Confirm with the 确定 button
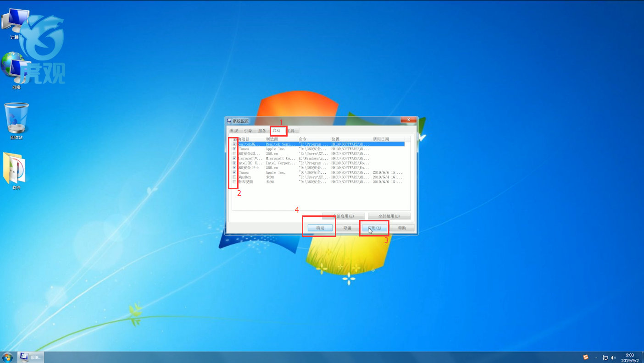This screenshot has width=644, height=363. coord(320,228)
